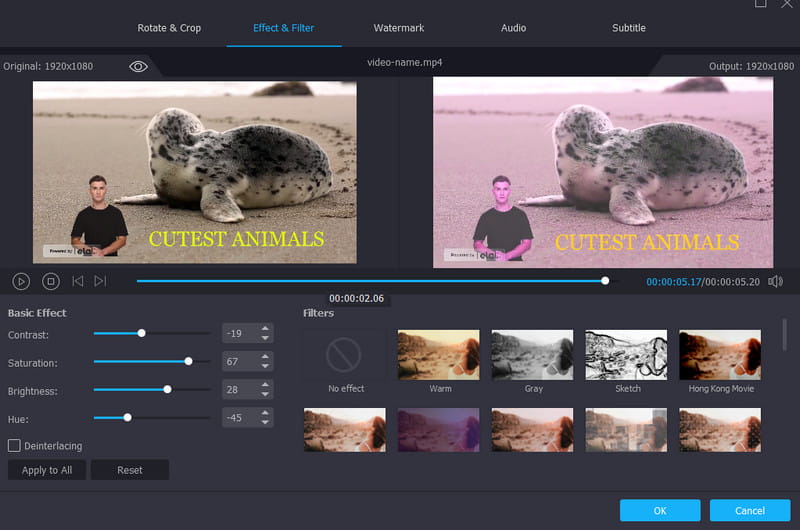Open the Watermark tab
Image resolution: width=800 pixels, height=530 pixels.
click(398, 28)
